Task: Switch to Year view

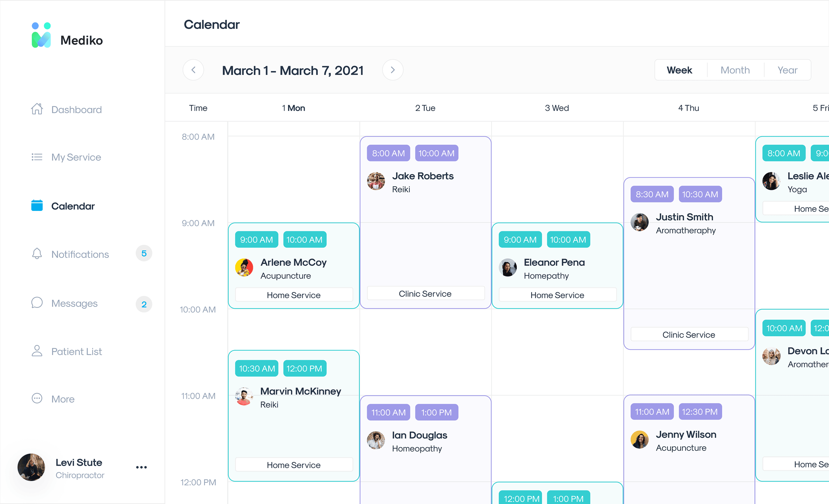Action: (x=788, y=70)
